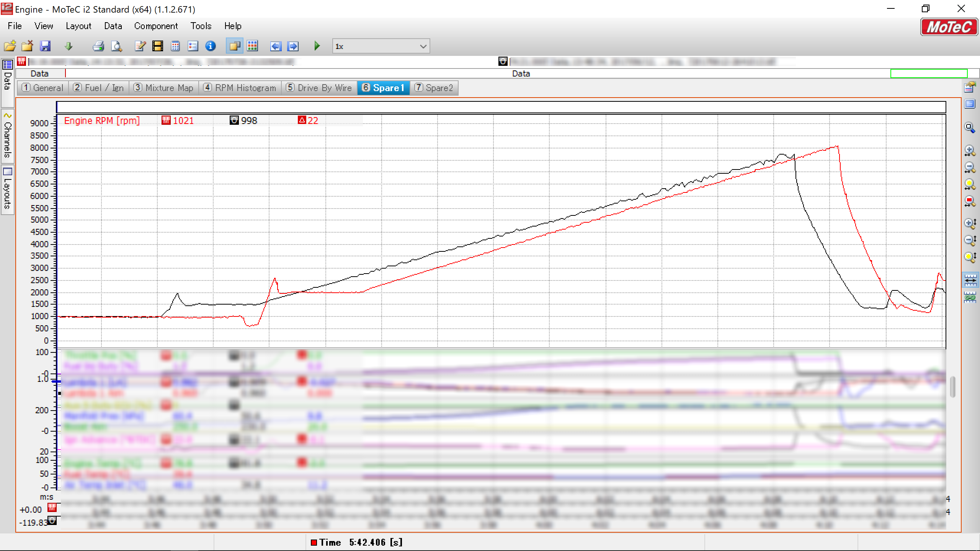Click the Close Log File icon
Screen dimensions: 980x551
tap(27, 46)
